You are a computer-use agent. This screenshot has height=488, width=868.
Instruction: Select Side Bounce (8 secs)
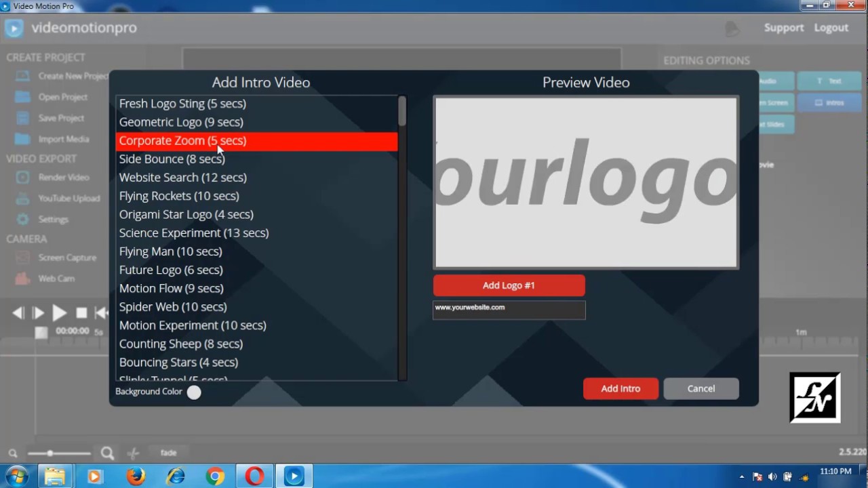click(257, 159)
